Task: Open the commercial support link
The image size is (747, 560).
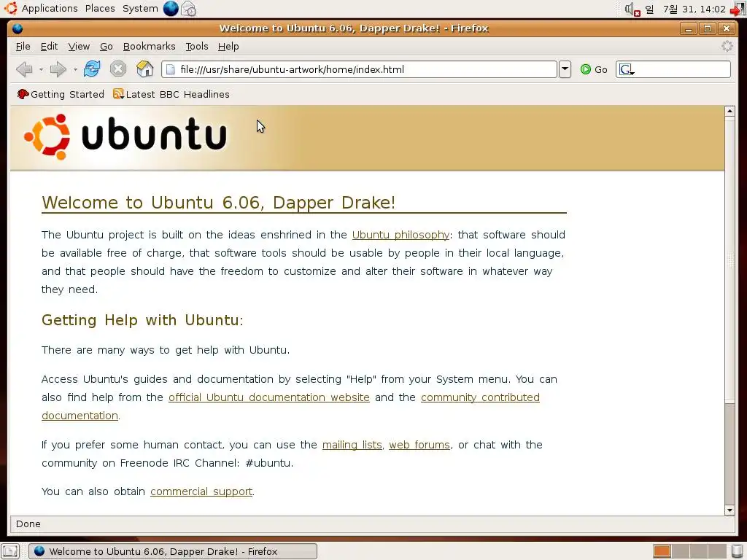Action: coord(201,491)
